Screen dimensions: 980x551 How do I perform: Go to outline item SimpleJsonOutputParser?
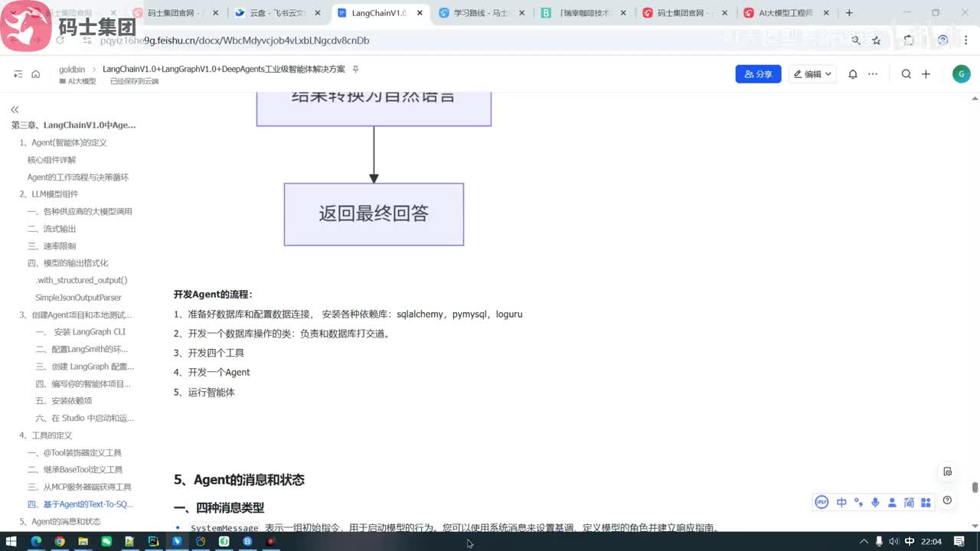tap(78, 298)
